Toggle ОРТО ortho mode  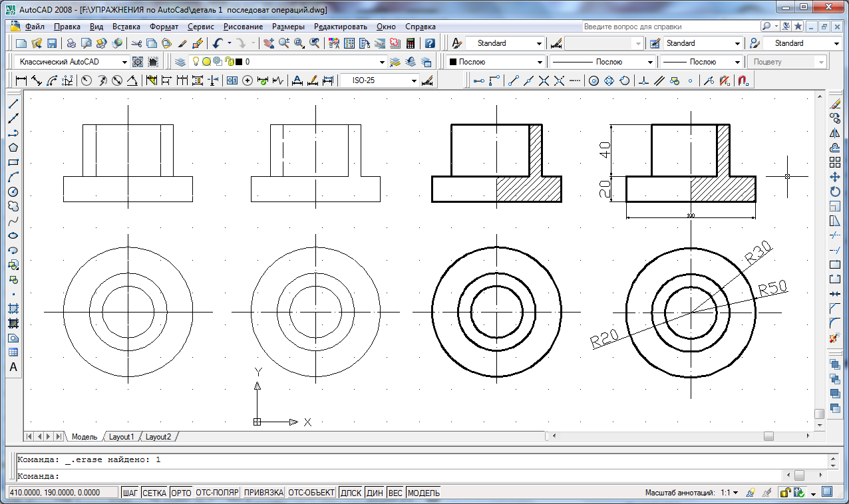click(181, 493)
